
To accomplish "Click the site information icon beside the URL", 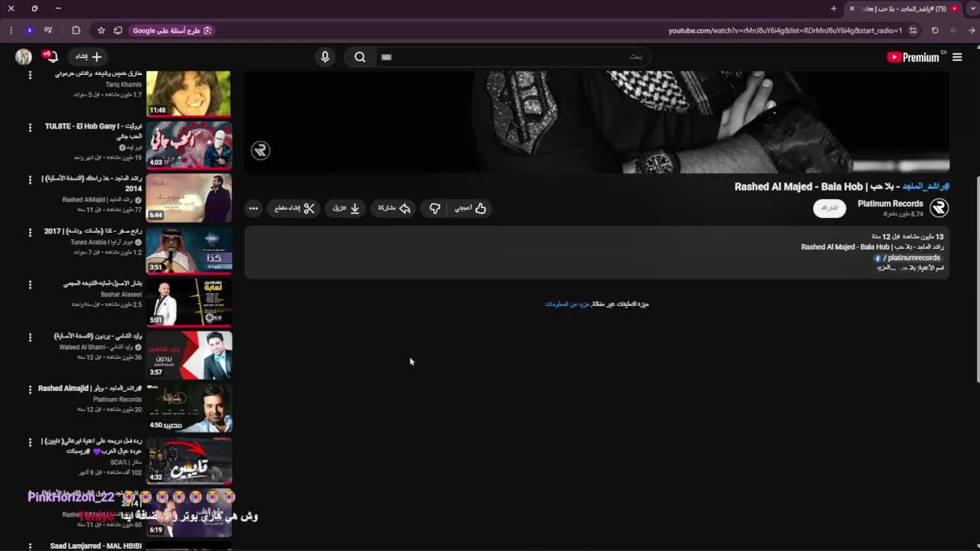I will tap(913, 31).
